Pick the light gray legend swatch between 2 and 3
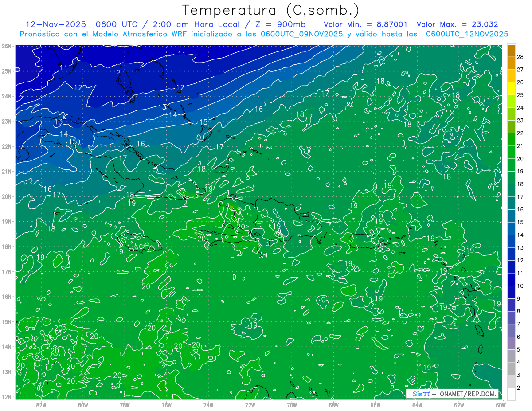Viewport: 532px width, 411px height. point(511,381)
